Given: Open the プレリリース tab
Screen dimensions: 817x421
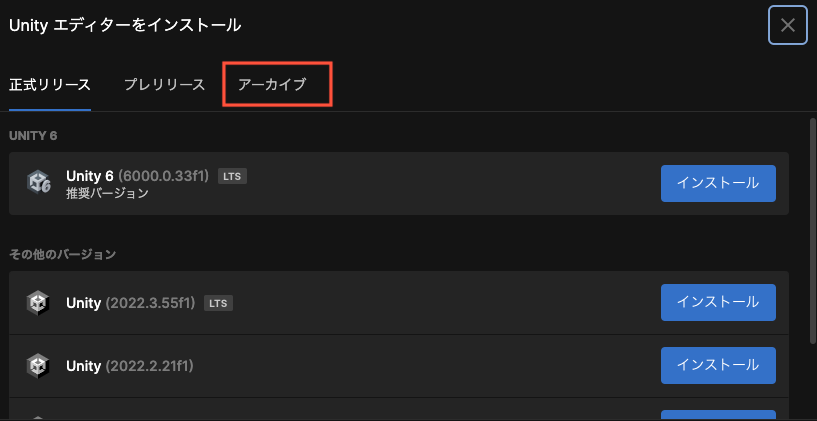Looking at the screenshot, I should tap(164, 84).
